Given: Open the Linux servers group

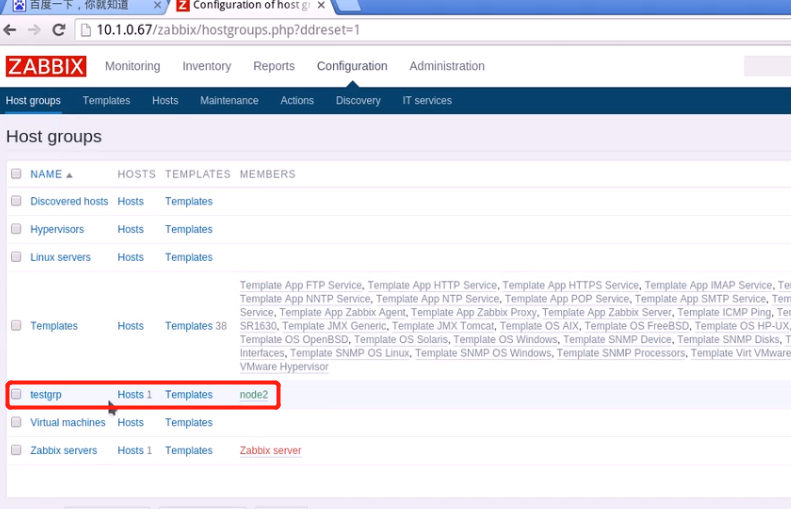Looking at the screenshot, I should point(61,257).
